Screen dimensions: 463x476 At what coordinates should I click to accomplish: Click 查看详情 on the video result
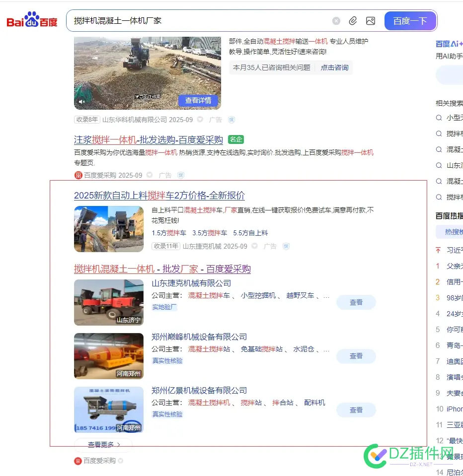pyautogui.click(x=198, y=100)
